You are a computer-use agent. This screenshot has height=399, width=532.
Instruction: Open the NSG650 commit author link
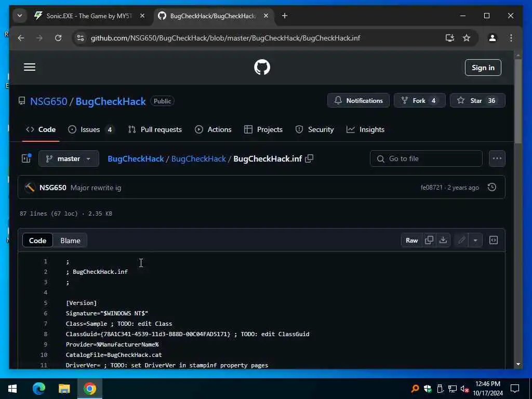pos(53,188)
